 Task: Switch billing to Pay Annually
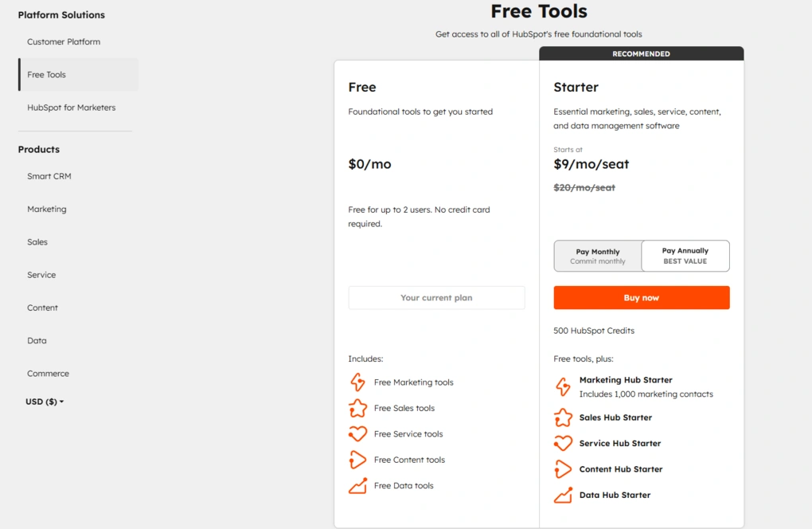tap(685, 256)
